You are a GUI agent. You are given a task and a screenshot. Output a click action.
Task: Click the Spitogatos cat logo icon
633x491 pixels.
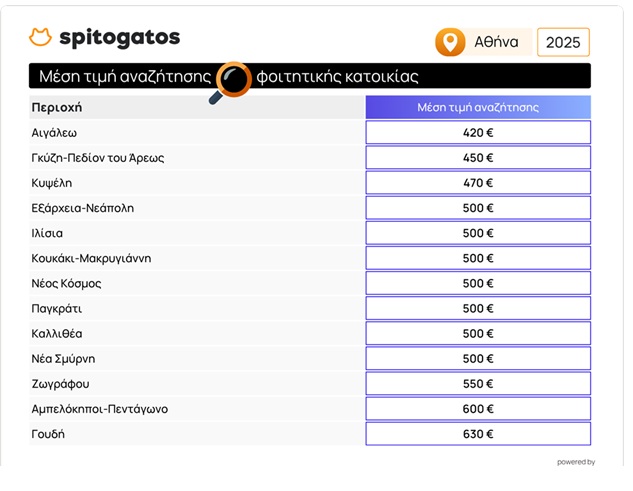point(40,38)
